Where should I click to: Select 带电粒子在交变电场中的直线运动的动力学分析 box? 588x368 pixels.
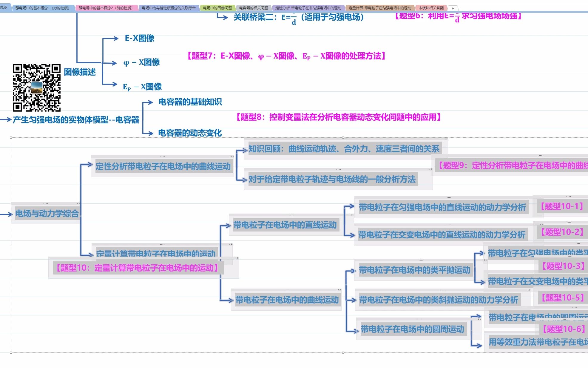[442, 235]
